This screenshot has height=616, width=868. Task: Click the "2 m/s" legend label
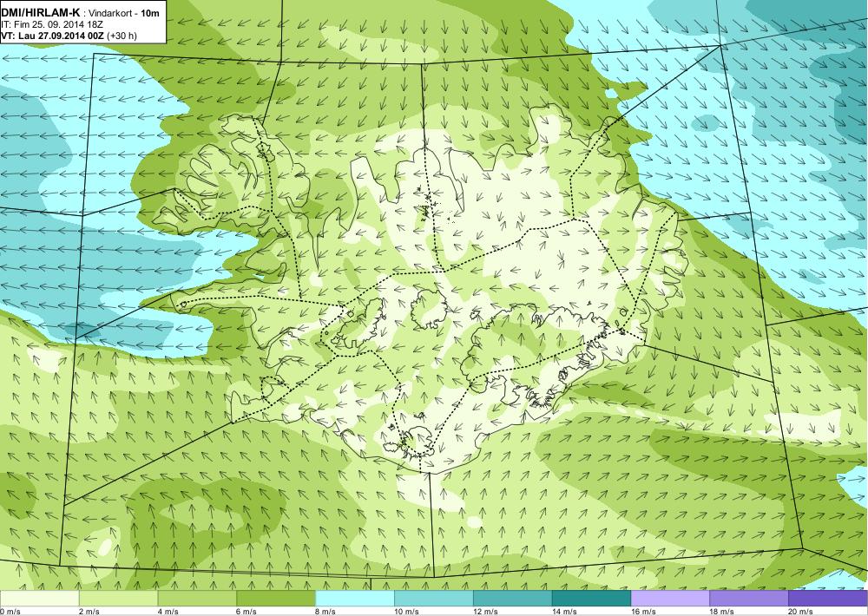click(x=89, y=612)
